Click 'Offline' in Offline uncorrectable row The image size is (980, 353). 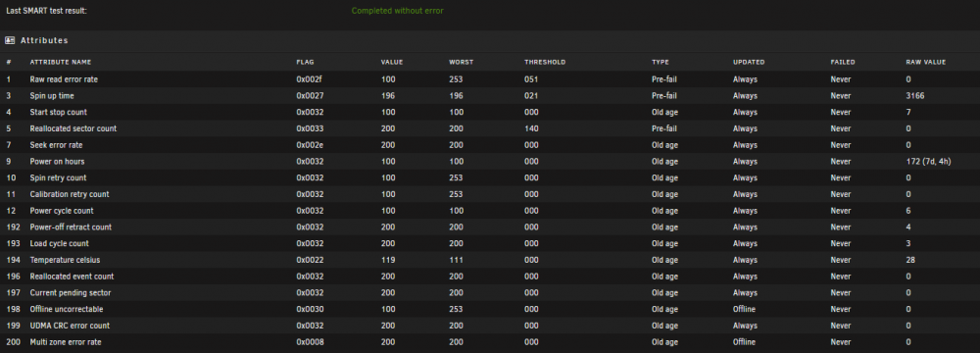click(745, 309)
